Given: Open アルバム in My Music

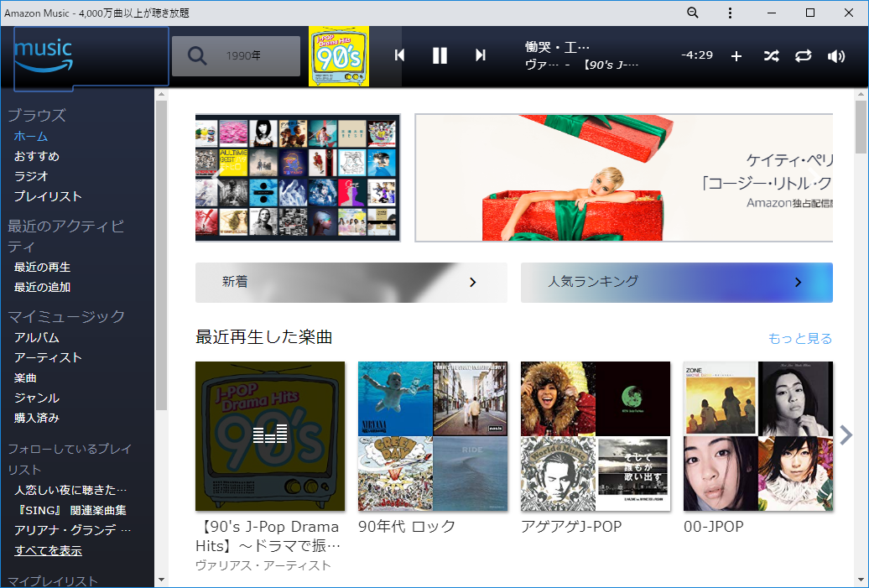Looking at the screenshot, I should point(37,337).
